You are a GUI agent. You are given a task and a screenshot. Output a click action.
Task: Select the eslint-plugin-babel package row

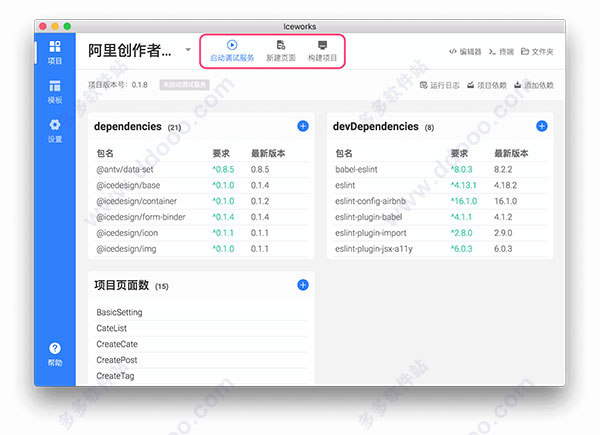tap(440, 217)
